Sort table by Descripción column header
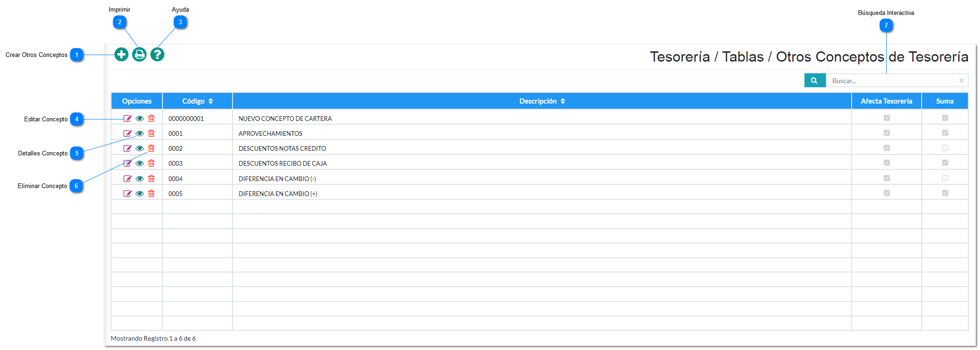Viewport: 980px width, 350px height. 542,101
